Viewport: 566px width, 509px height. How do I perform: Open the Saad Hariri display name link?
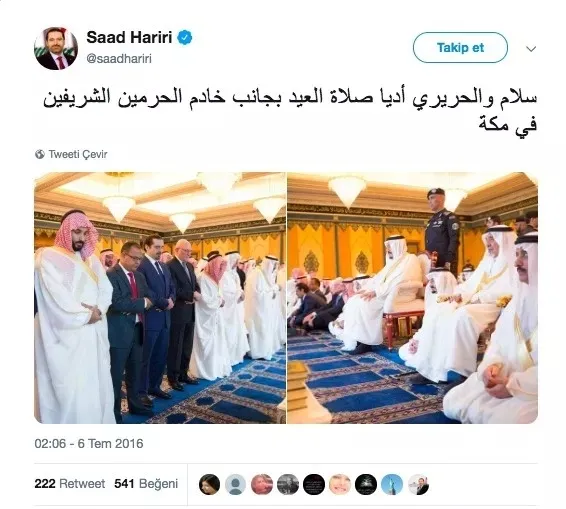[129, 38]
